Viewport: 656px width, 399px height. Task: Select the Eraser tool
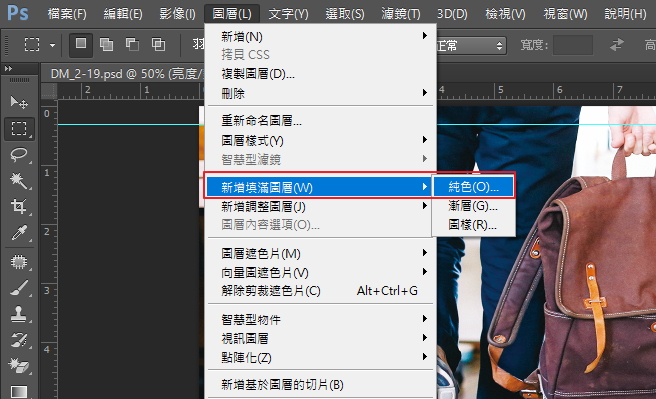point(19,366)
